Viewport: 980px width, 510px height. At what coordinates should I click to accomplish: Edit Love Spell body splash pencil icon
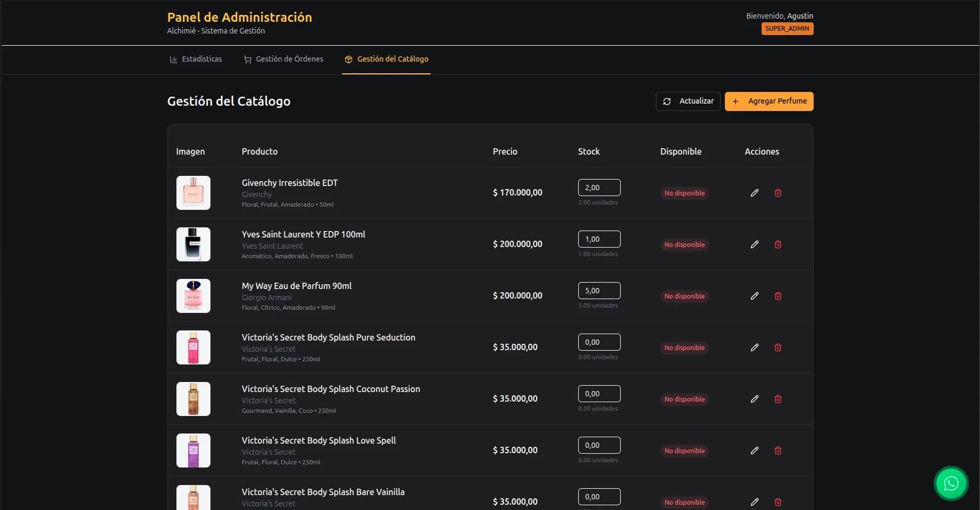point(754,450)
